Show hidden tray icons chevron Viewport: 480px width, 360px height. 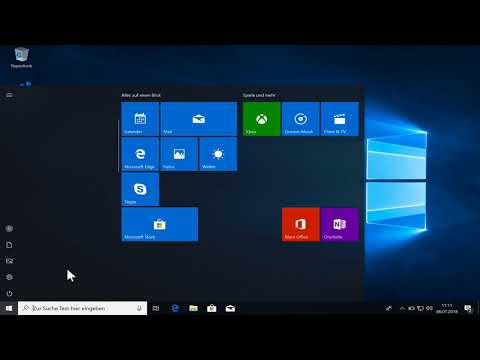(x=402, y=308)
